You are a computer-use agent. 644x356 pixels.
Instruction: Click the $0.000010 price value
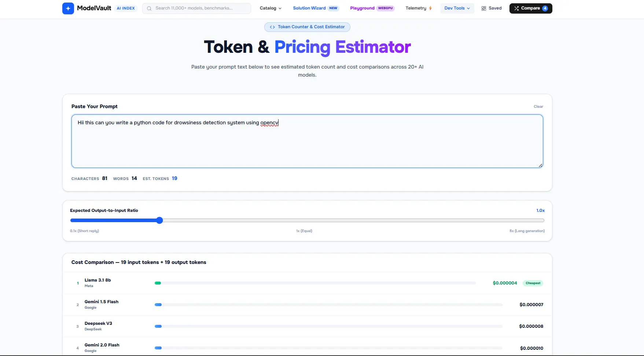(x=531, y=348)
